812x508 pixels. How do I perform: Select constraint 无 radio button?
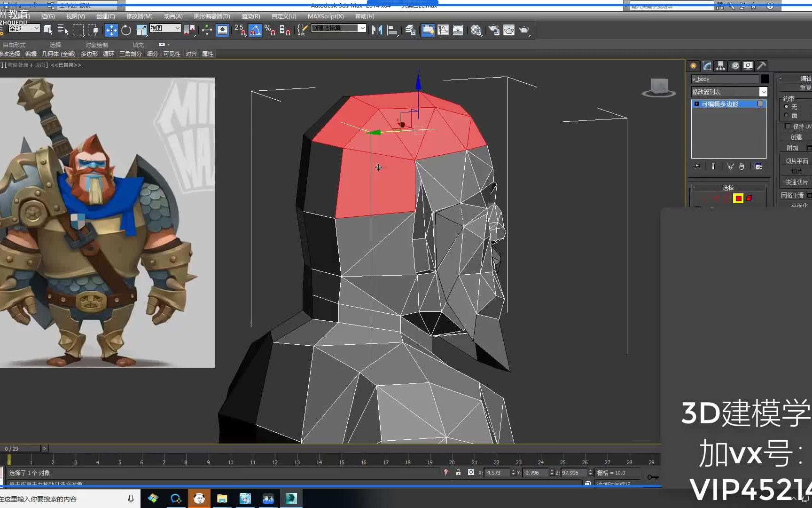pos(786,107)
